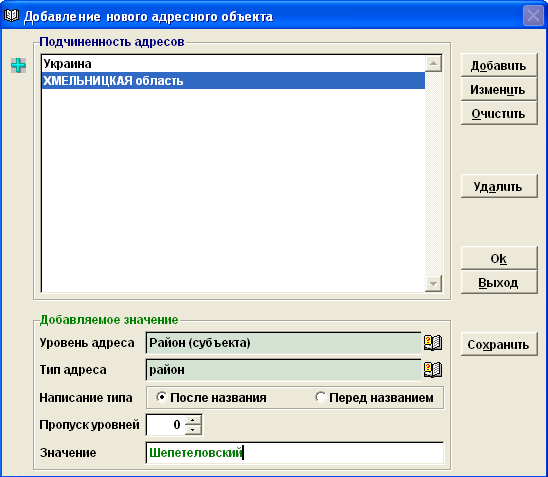The height and width of the screenshot is (477, 548).
Task: Increase Пропуск уровней with the up arrow
Action: click(x=193, y=420)
